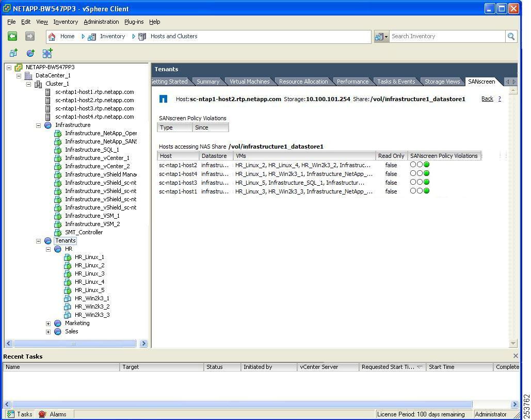Open the File menu

point(11,22)
